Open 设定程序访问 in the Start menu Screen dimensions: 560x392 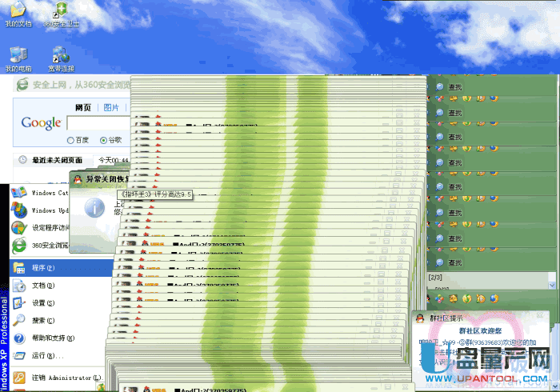pyautogui.click(x=40, y=227)
